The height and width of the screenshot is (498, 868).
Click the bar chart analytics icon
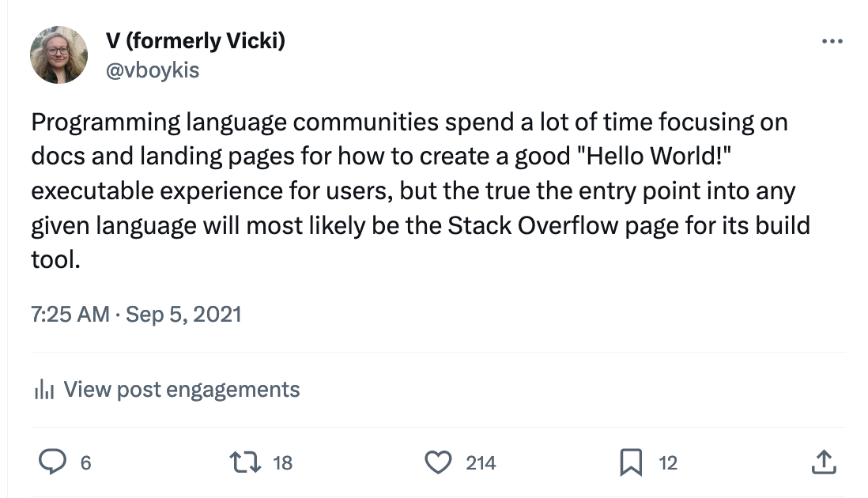click(x=44, y=390)
